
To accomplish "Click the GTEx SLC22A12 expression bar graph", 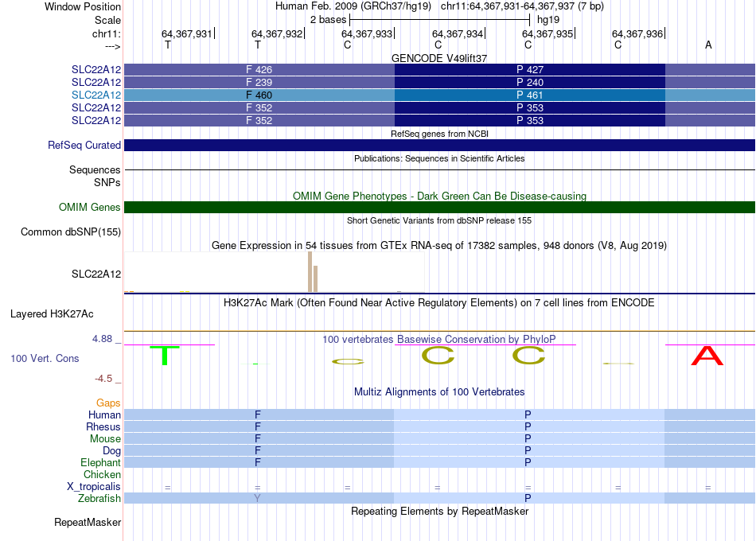I will pos(275,272).
